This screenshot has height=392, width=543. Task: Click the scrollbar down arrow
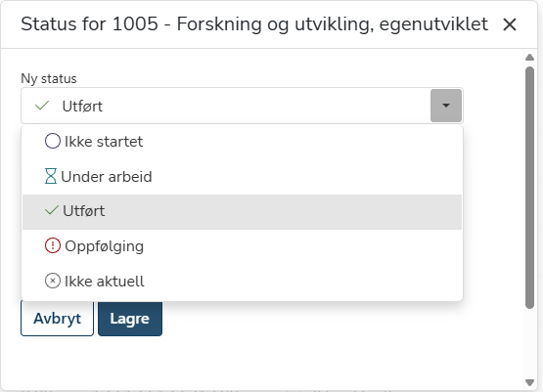pyautogui.click(x=529, y=382)
